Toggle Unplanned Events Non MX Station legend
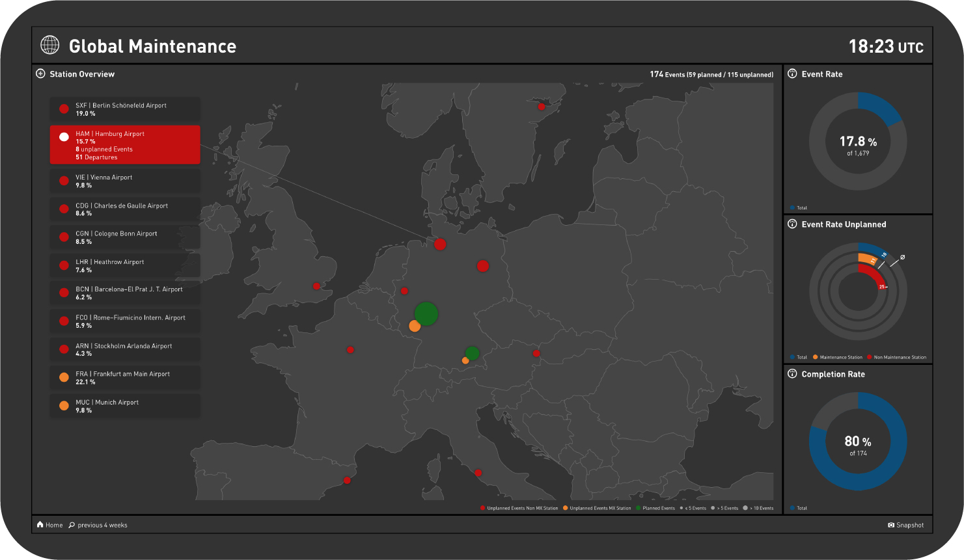Viewport: 964px width, 560px height. click(519, 508)
